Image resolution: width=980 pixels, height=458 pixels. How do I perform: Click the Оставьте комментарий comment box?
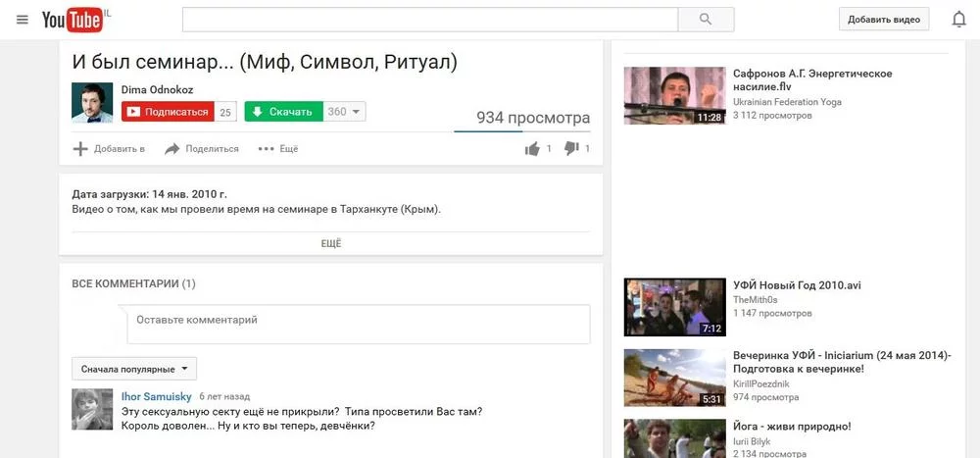point(358,324)
